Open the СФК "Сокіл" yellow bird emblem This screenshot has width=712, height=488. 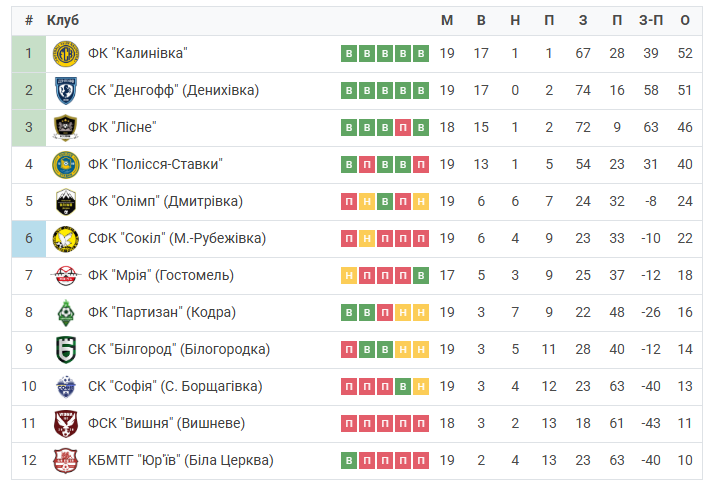pos(66,239)
